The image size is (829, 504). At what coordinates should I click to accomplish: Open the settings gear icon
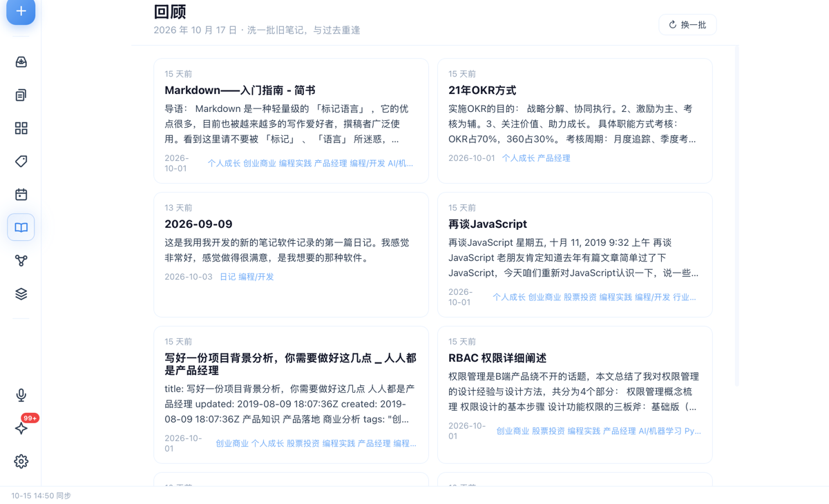pos(21,461)
